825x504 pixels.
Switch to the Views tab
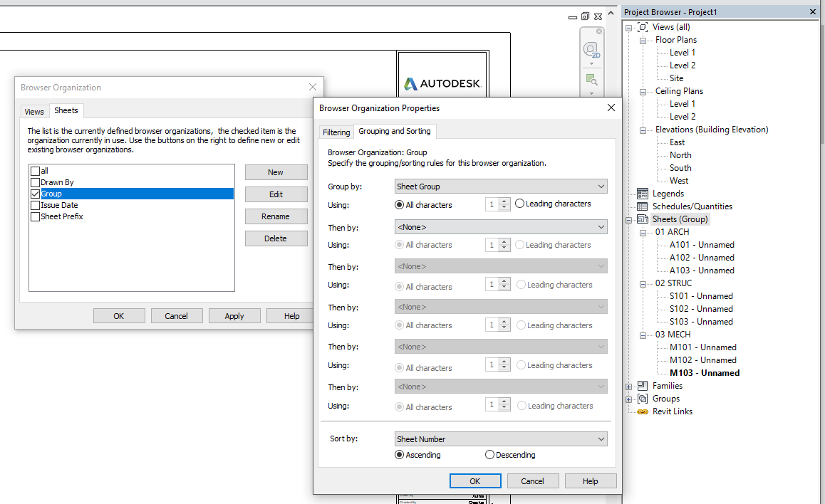point(34,112)
